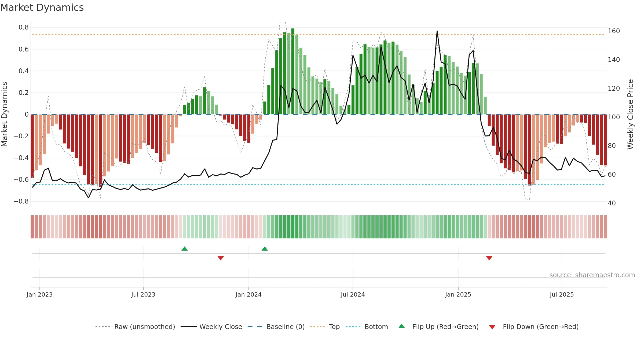Image resolution: width=644 pixels, height=362 pixels.
Task: Click the tallest green bar near Mar 2024
Action: [293, 71]
